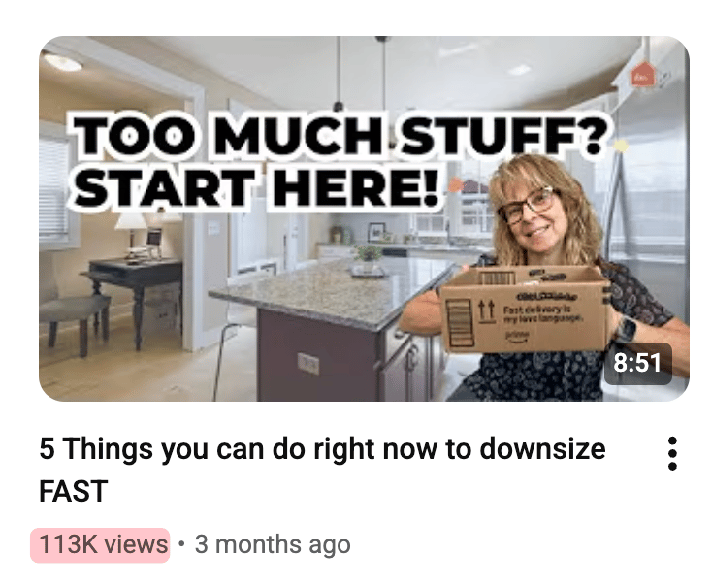Click the orange house logo on thumbnail
The height and width of the screenshot is (588, 712).
643,76
